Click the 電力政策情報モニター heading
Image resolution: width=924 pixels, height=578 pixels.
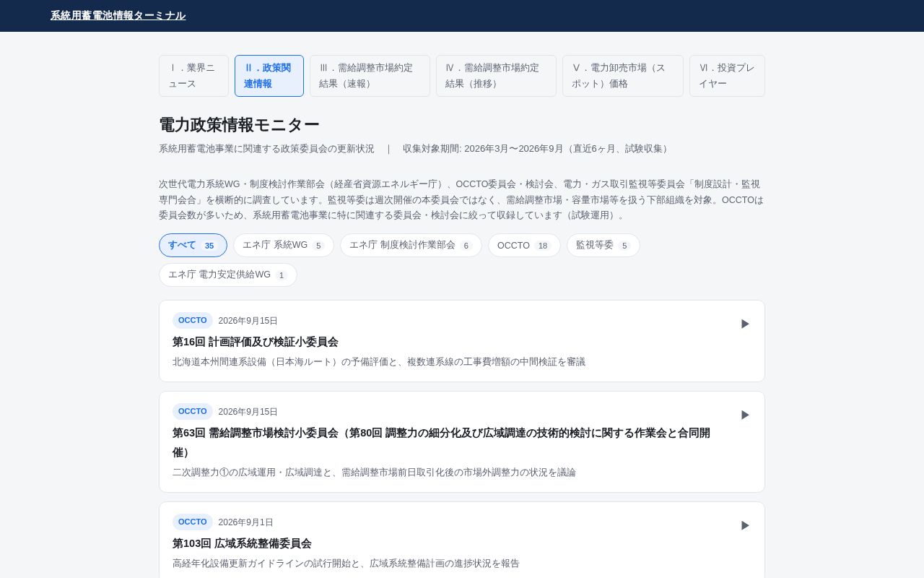point(239,124)
